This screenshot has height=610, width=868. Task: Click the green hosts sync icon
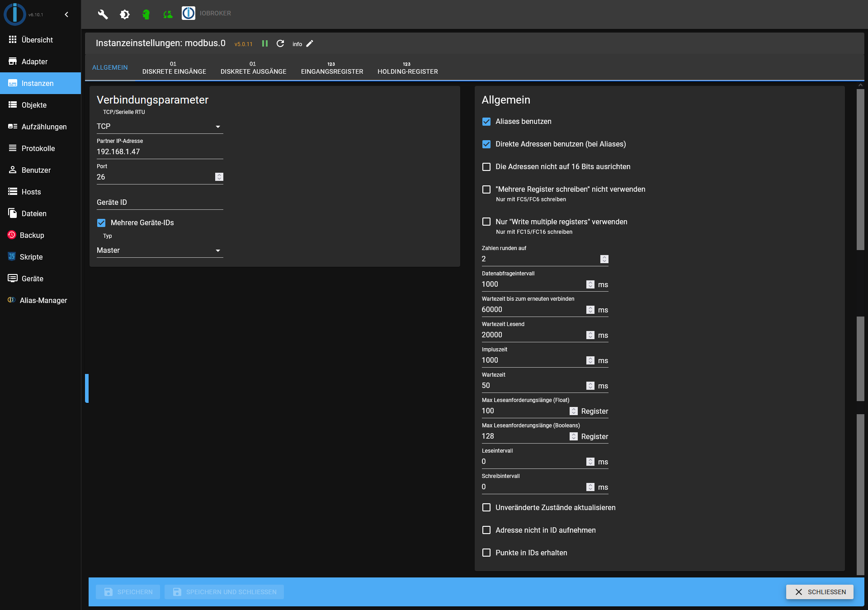pos(168,14)
